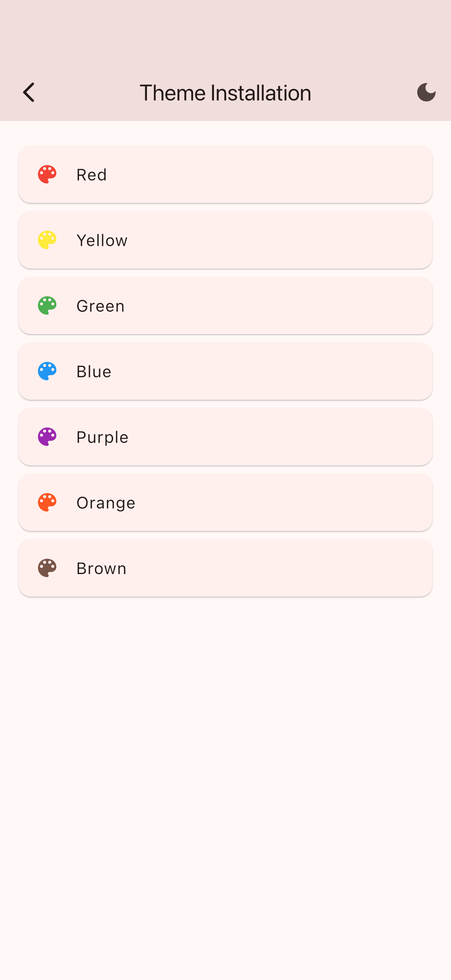Click the orange palette icon
Image resolution: width=451 pixels, height=980 pixels.
pyautogui.click(x=47, y=503)
